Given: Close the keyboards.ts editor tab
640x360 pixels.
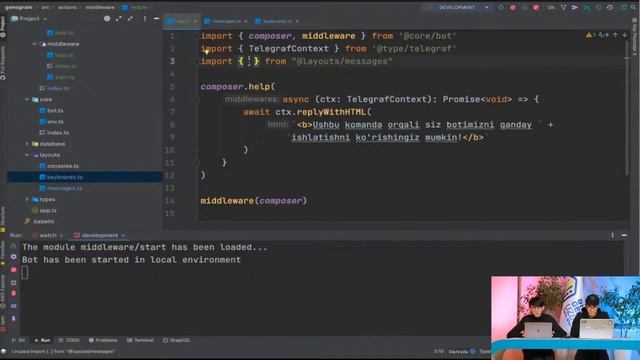Looking at the screenshot, I should click(297, 21).
